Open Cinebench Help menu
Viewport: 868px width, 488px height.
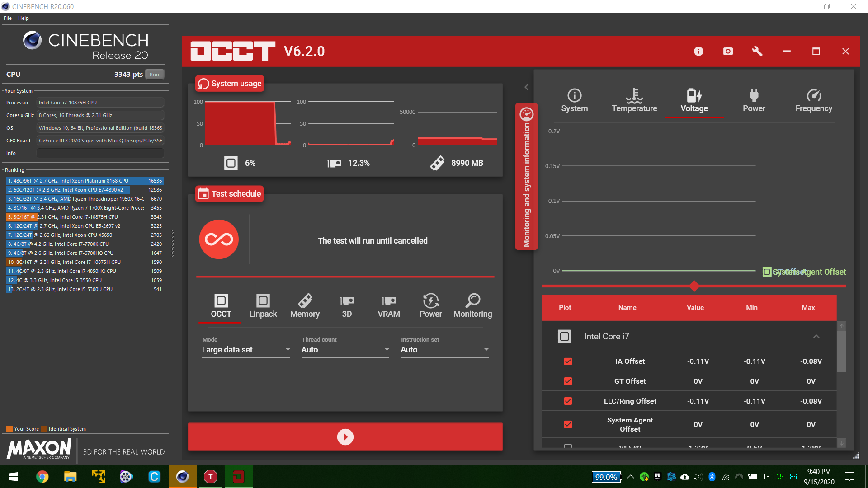(24, 18)
